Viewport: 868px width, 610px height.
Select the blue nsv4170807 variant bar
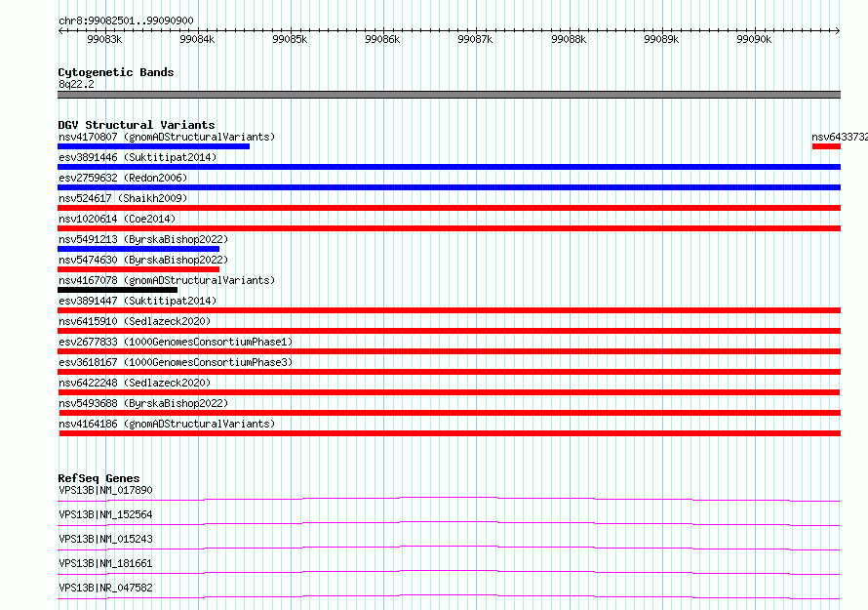(x=153, y=146)
